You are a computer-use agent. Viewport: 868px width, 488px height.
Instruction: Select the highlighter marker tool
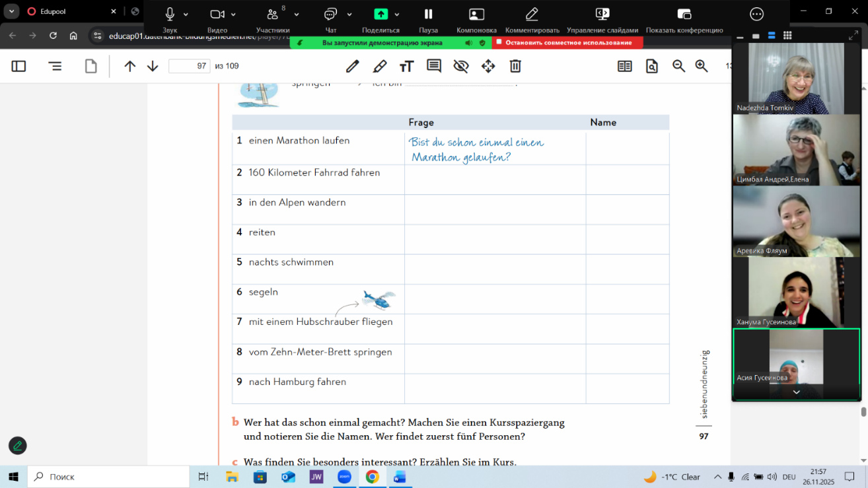pyautogui.click(x=380, y=66)
